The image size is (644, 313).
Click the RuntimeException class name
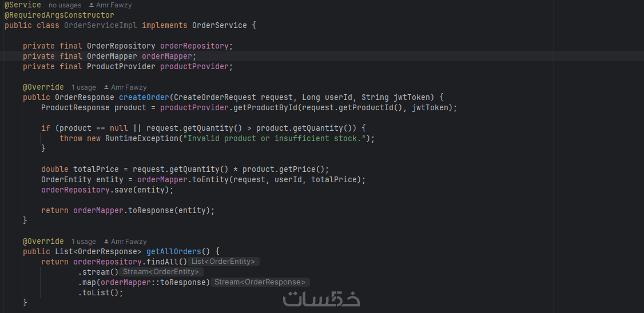pos(142,138)
